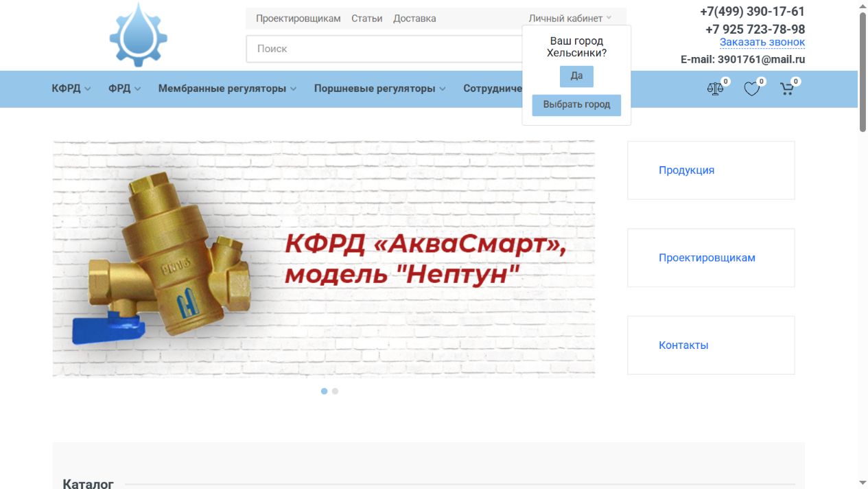Open the shopping cart icon
868x489 pixels.
click(787, 89)
